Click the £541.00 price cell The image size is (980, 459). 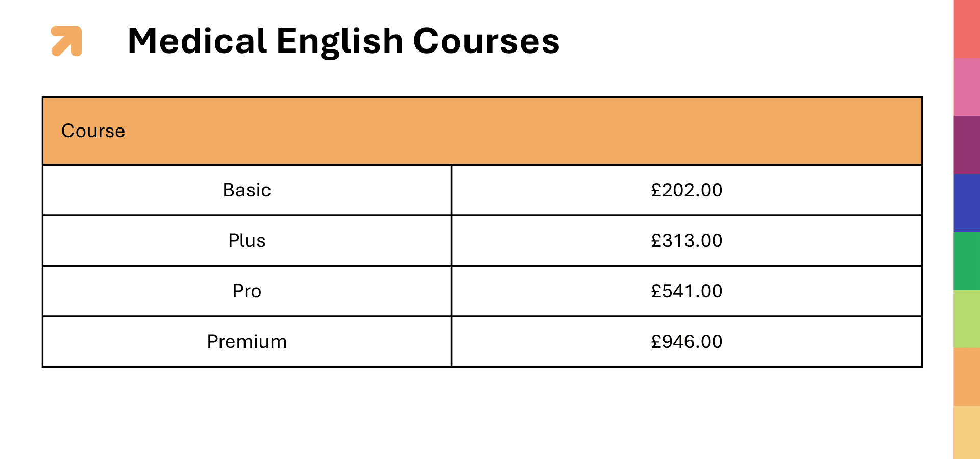coord(687,291)
